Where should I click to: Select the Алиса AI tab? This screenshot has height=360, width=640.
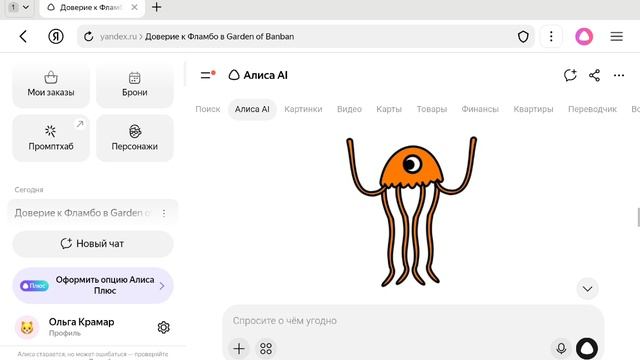252,109
